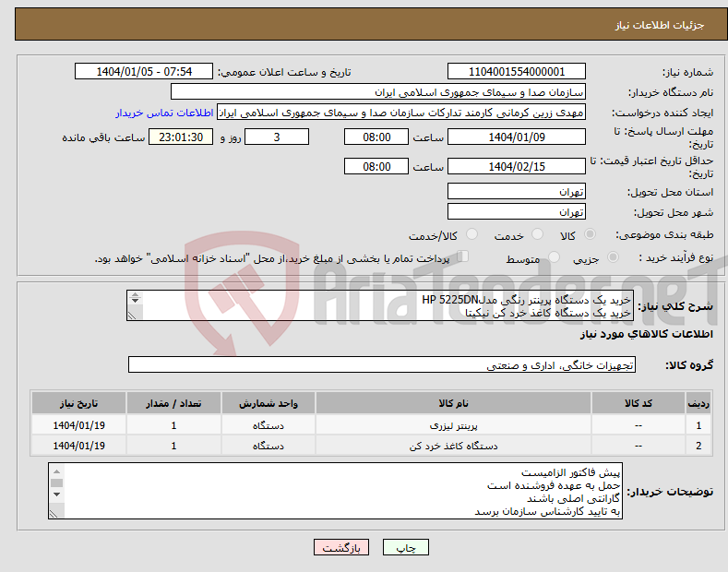Click column header تعداد / مقدار
728x572 pixels.
click(173, 403)
